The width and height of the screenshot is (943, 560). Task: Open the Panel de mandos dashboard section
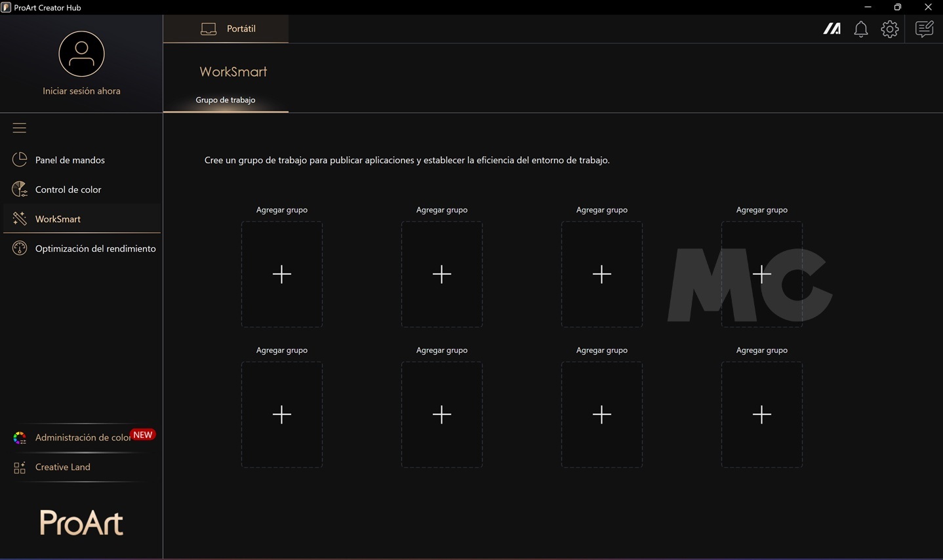pyautogui.click(x=82, y=160)
